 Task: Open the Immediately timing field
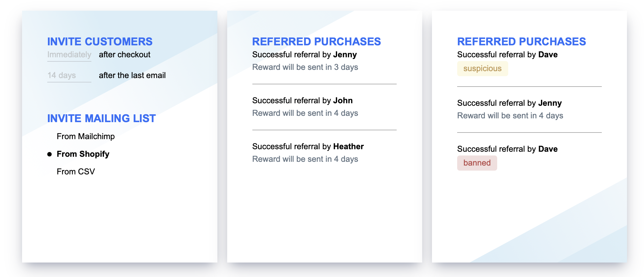(x=69, y=55)
